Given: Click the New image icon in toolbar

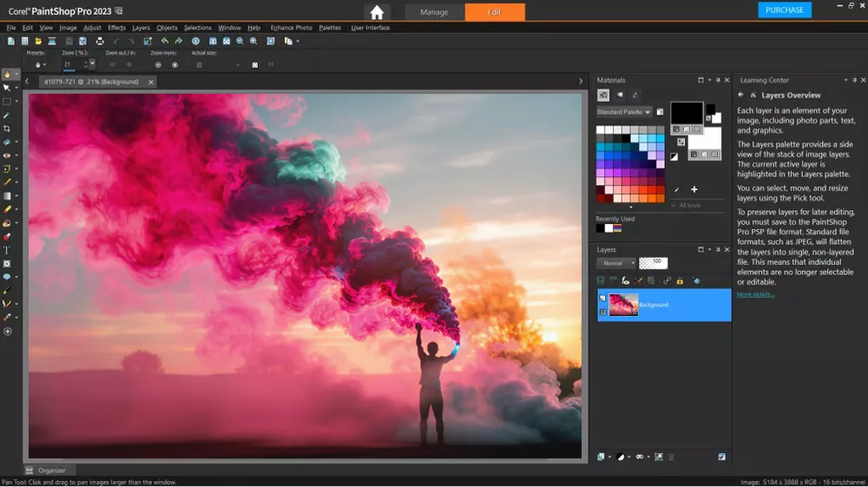Looking at the screenshot, I should tap(11, 41).
